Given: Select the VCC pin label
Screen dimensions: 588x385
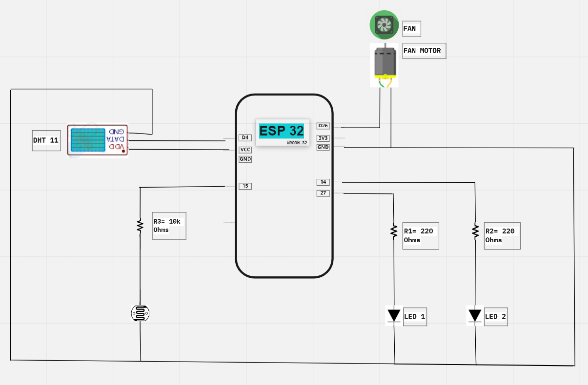Looking at the screenshot, I should point(245,150).
